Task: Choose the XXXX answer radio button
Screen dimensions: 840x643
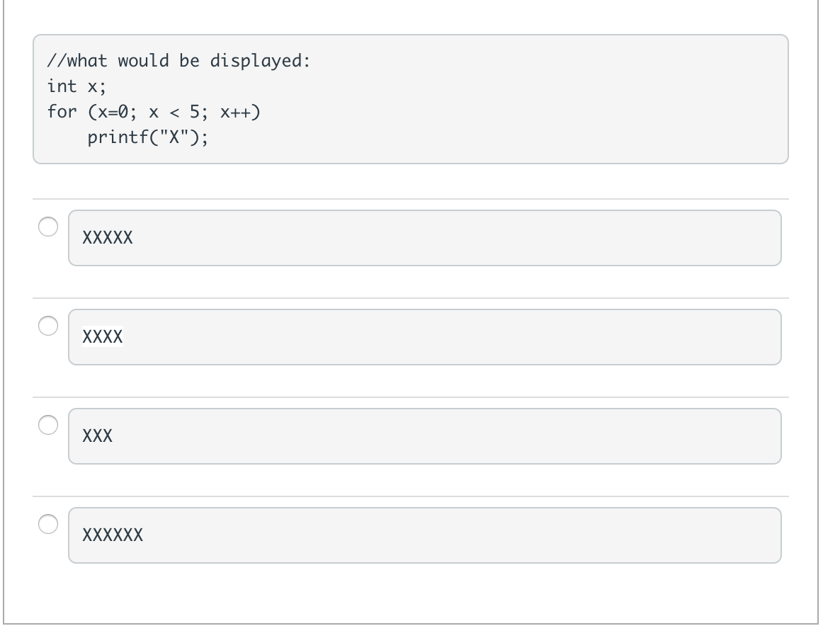Action: click(48, 326)
